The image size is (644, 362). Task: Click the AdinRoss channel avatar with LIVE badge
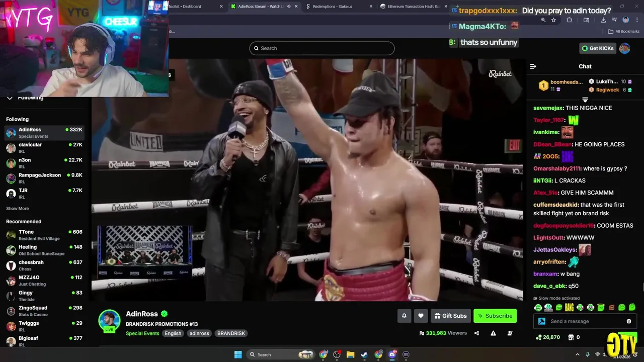click(109, 321)
